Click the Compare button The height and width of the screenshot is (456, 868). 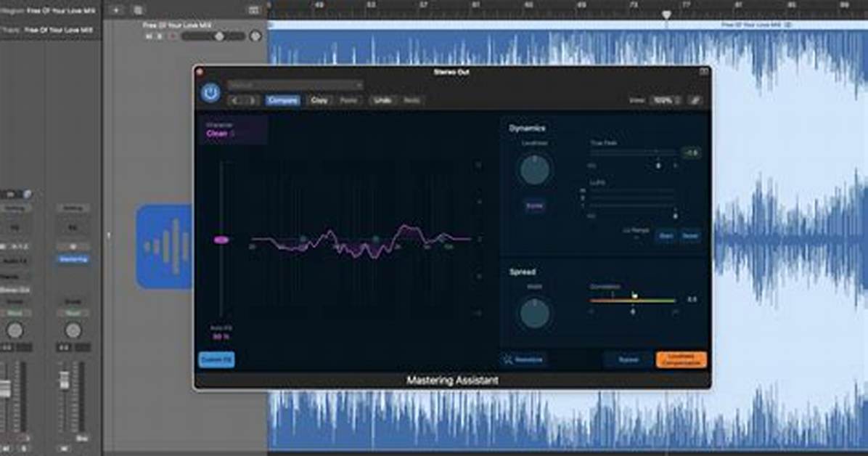click(282, 101)
